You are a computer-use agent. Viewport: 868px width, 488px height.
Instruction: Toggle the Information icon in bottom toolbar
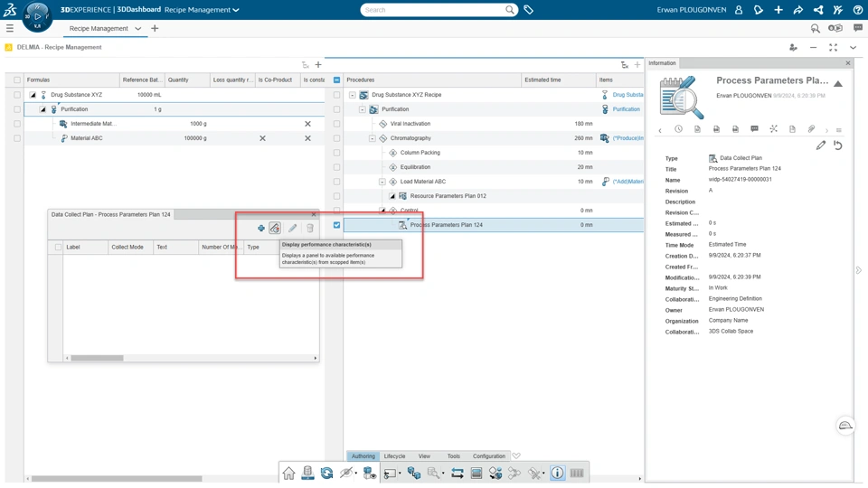point(558,473)
